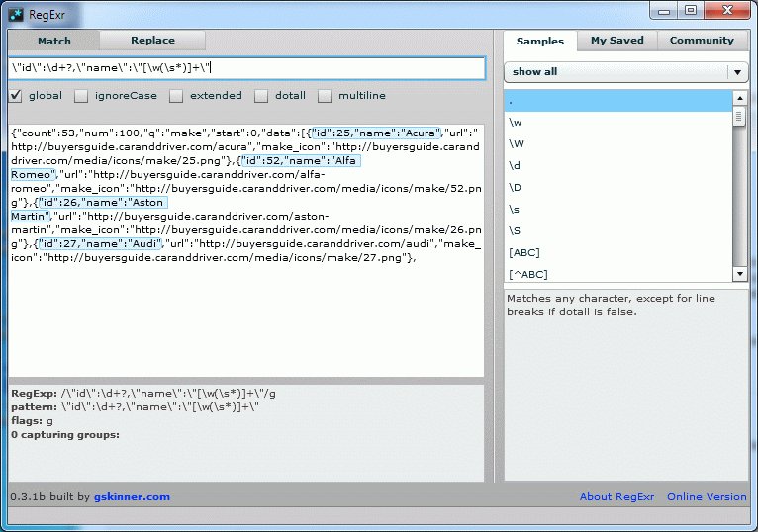Click the samples list scroll down arrow

click(x=739, y=274)
